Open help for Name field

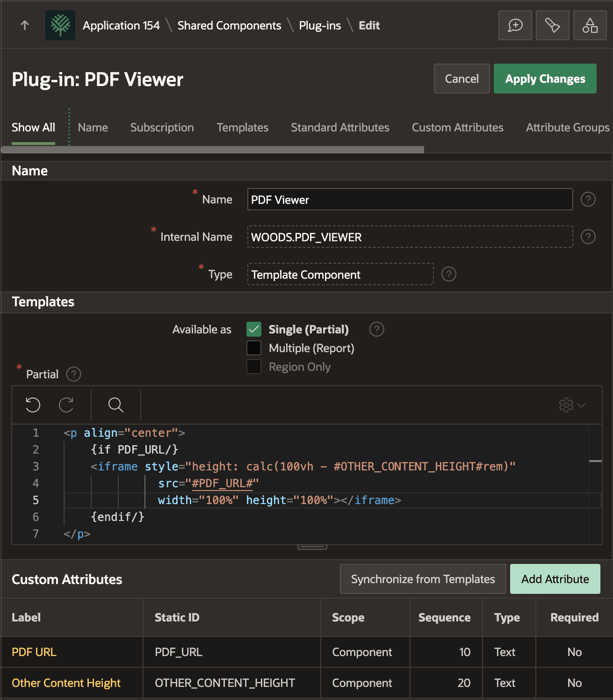pyautogui.click(x=588, y=200)
